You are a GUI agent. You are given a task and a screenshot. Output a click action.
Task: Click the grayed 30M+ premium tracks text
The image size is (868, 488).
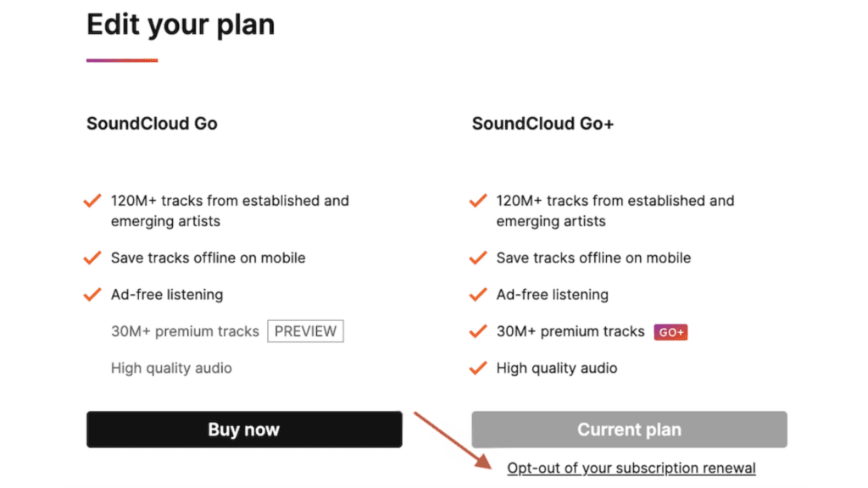[x=185, y=331]
